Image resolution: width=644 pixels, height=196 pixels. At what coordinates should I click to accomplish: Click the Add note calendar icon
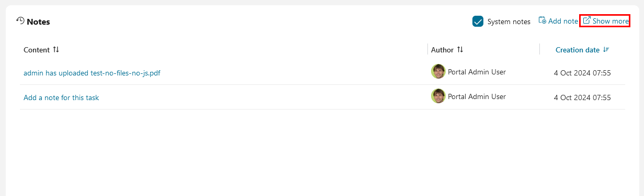click(542, 20)
